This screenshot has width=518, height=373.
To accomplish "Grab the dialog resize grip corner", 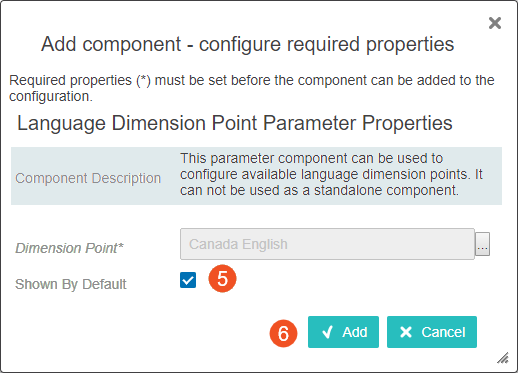I will click(503, 358).
